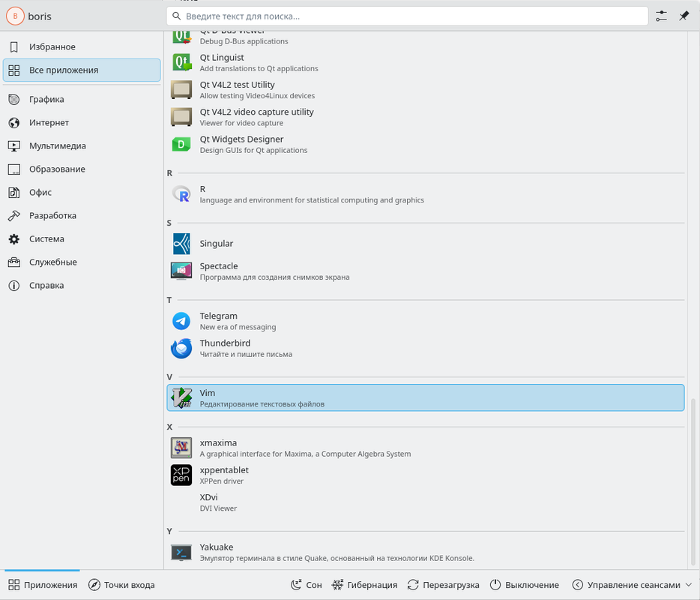Viewport: 700px width, 600px height.
Task: Click the Maxima Computer Algebra System description
Action: (x=305, y=454)
